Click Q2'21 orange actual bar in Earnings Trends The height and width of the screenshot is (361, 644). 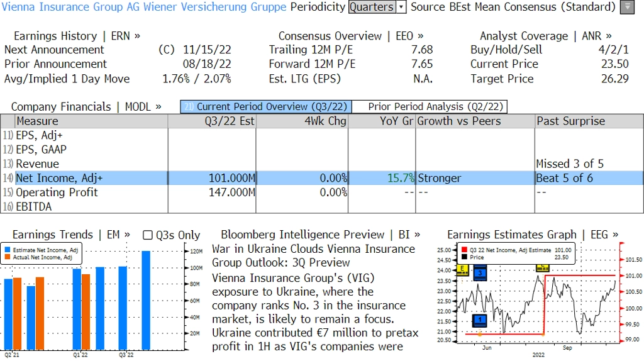click(x=17, y=314)
